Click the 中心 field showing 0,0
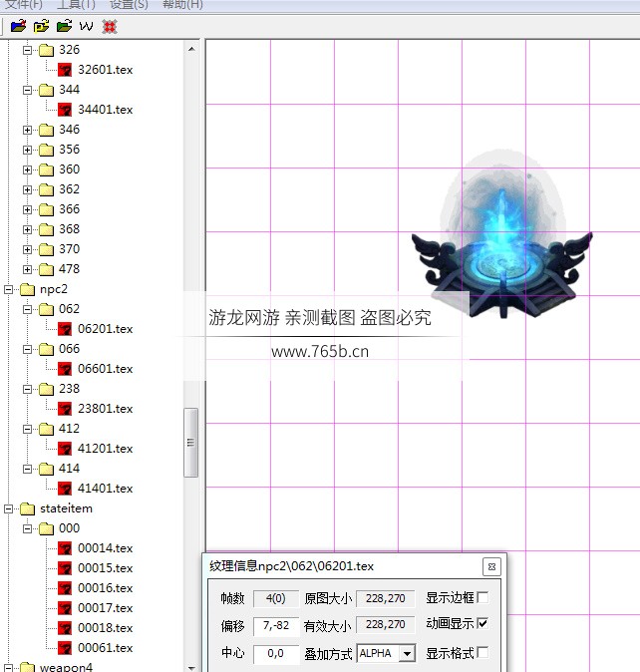This screenshot has width=640, height=672. coord(276,654)
